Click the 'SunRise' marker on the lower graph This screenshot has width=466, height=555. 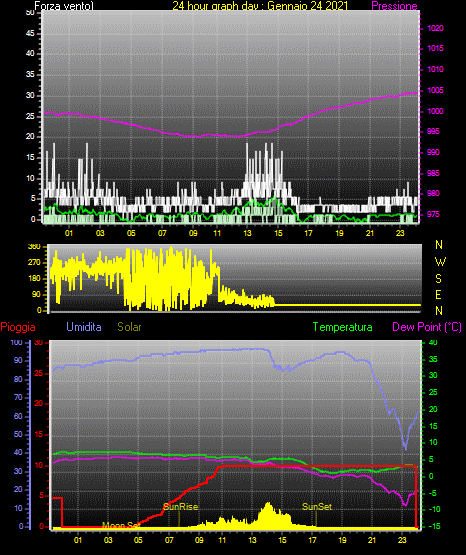click(x=180, y=507)
